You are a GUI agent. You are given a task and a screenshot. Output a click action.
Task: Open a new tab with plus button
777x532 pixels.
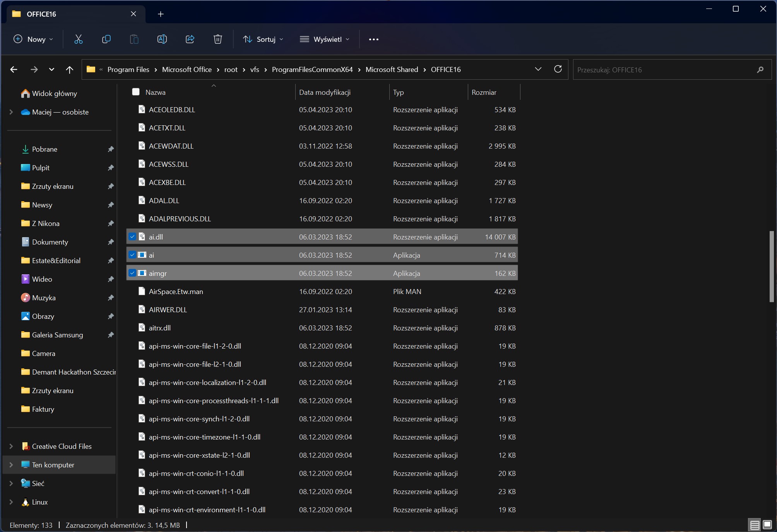coord(161,14)
